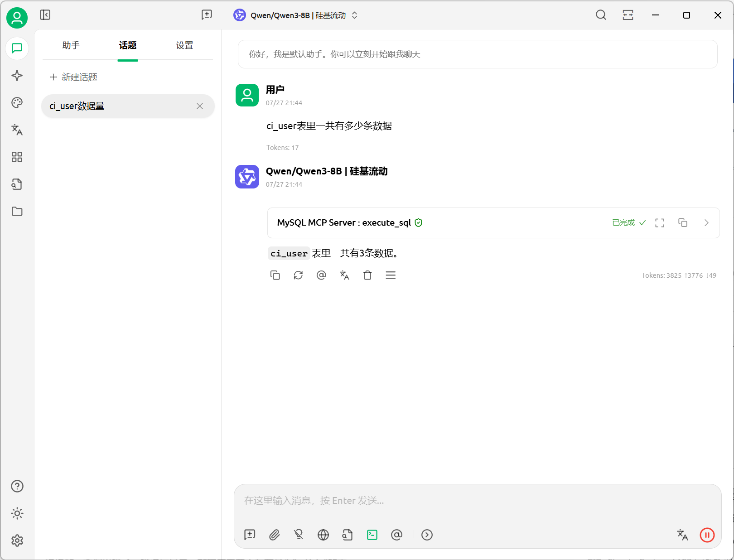Pause generation with the red pause button
Screen dimensions: 734x560
click(707, 535)
